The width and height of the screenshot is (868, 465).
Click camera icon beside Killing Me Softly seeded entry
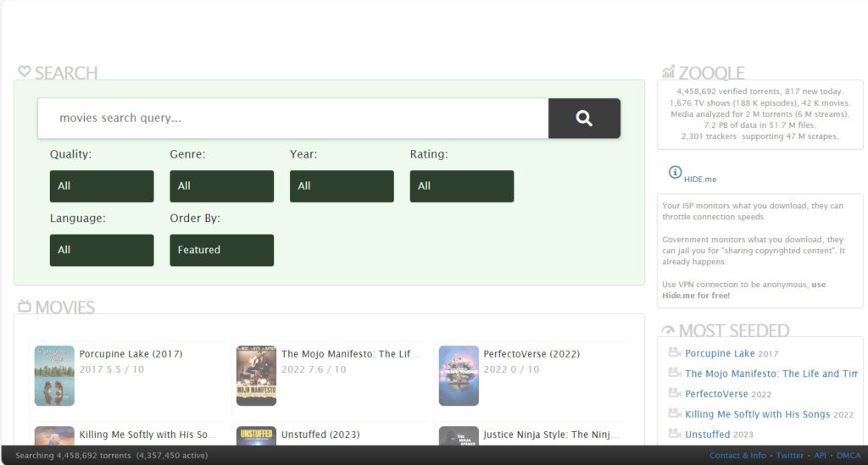coord(674,413)
